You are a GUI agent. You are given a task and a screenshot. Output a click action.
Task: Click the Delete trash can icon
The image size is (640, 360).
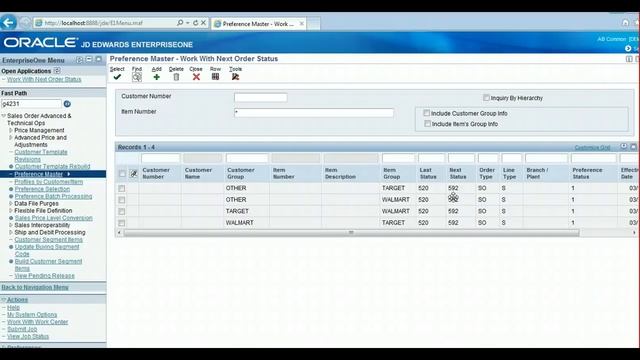click(176, 77)
